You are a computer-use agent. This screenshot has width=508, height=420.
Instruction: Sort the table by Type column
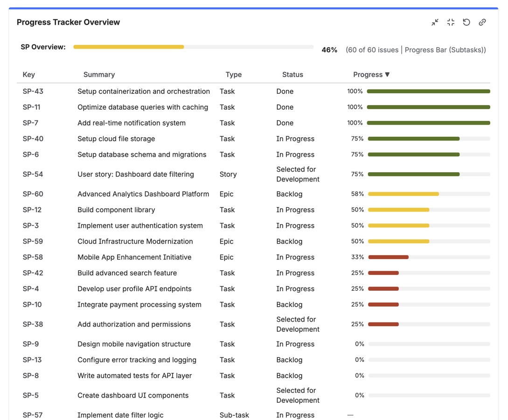pos(233,75)
